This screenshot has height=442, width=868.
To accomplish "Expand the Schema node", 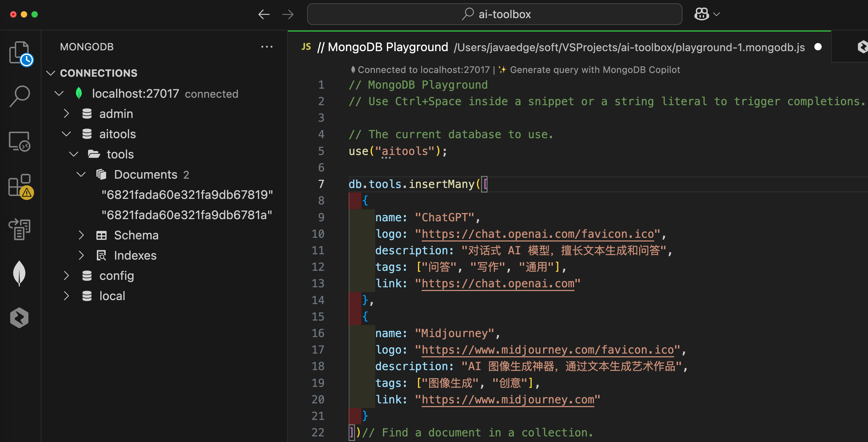I will pyautogui.click(x=81, y=235).
